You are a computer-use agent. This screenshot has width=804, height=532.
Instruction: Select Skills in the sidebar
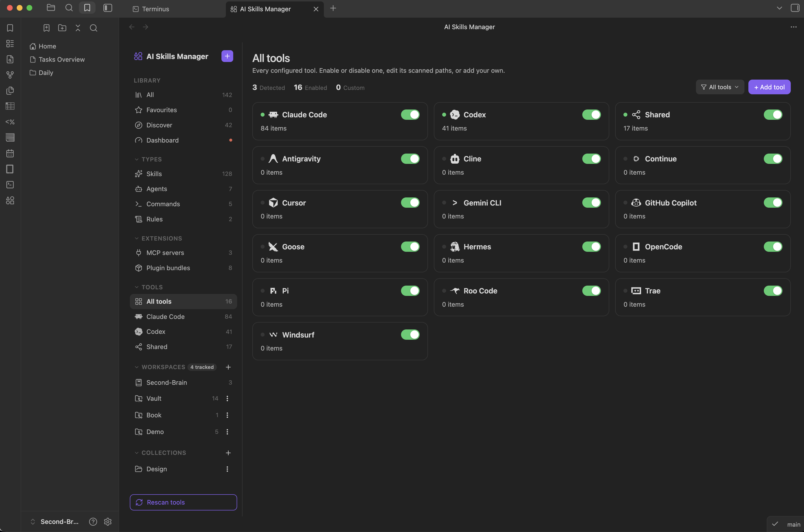183,174
